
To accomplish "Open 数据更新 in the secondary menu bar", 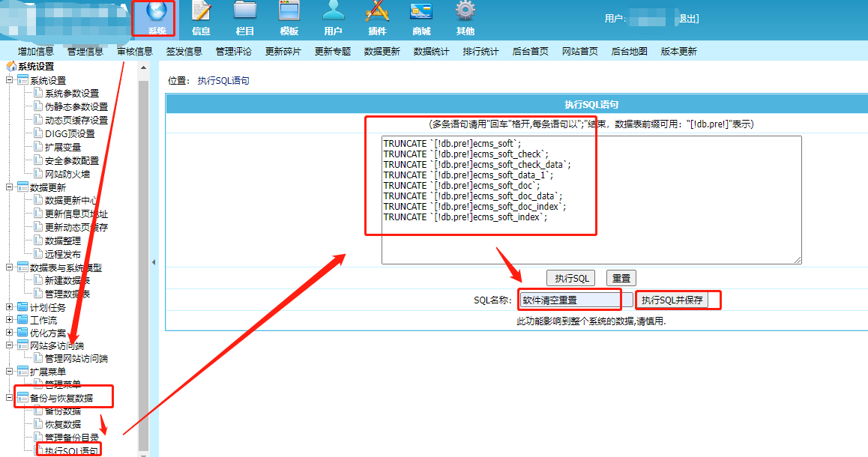I will coord(382,52).
